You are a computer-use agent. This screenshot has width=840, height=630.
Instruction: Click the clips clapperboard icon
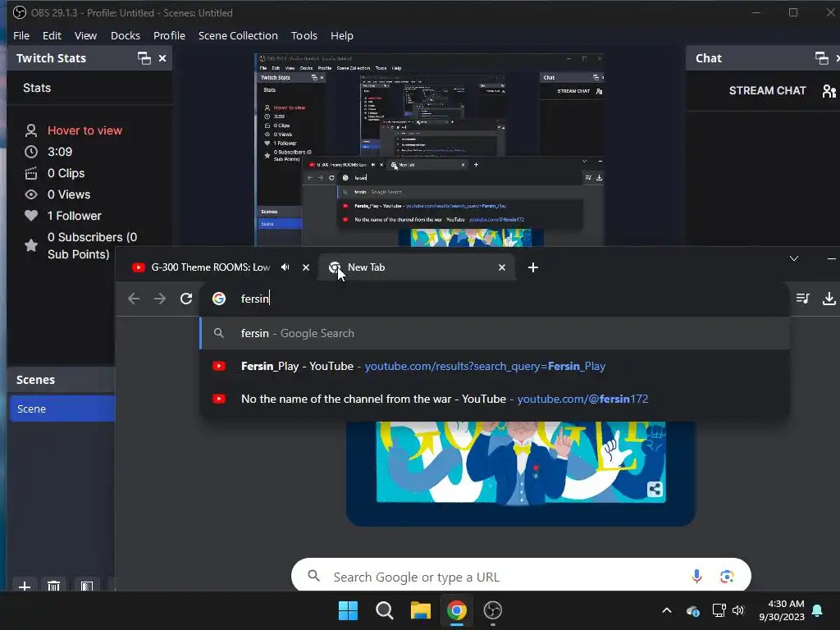(31, 174)
